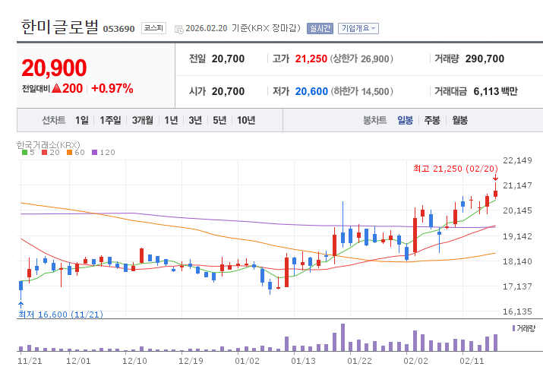Screen dimensions: 543x392
Task: Click the green 5-day moving average swatch
Action: point(24,153)
